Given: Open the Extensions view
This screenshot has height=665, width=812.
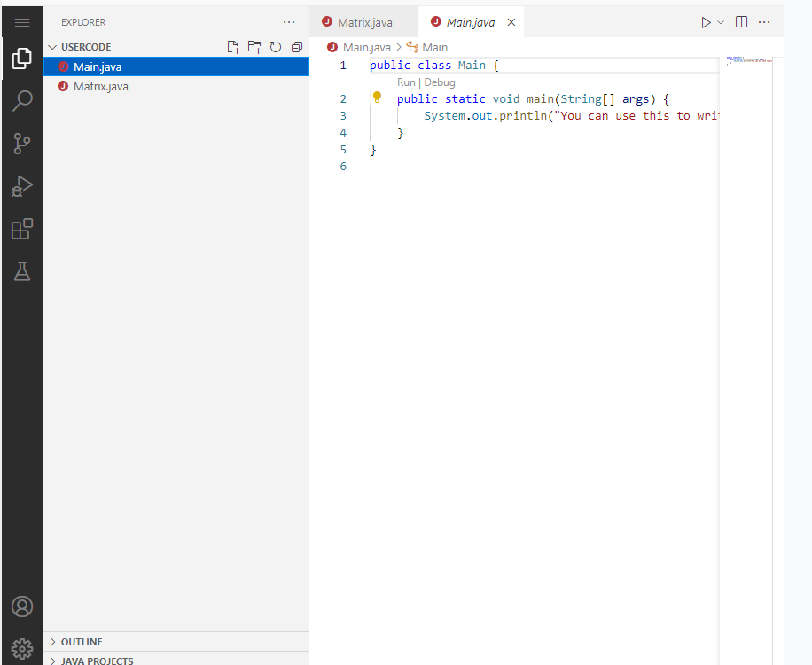Looking at the screenshot, I should [22, 229].
